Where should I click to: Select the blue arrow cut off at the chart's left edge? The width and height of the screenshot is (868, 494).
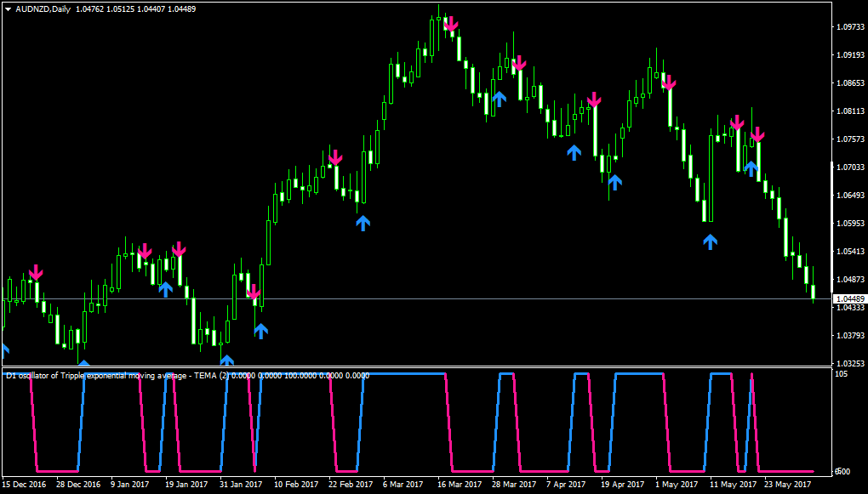coord(4,350)
